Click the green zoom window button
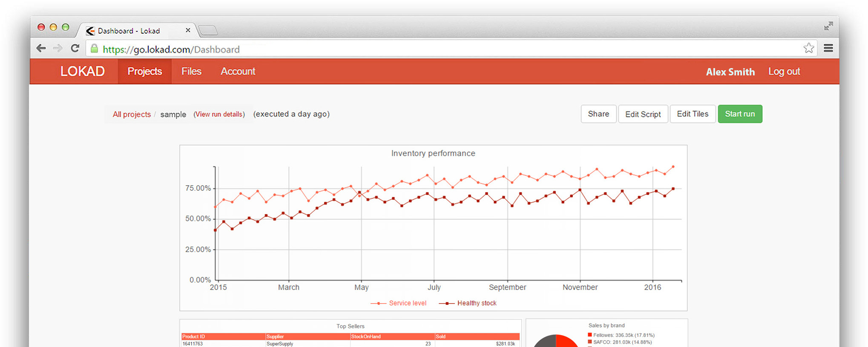Viewport: 868px width, 347px height. pos(66,27)
